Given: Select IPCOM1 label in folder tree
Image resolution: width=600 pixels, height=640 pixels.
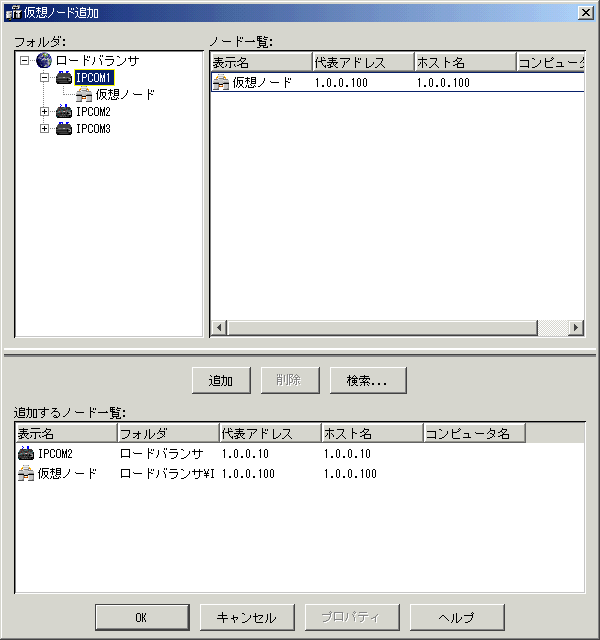Looking at the screenshot, I should 94,77.
